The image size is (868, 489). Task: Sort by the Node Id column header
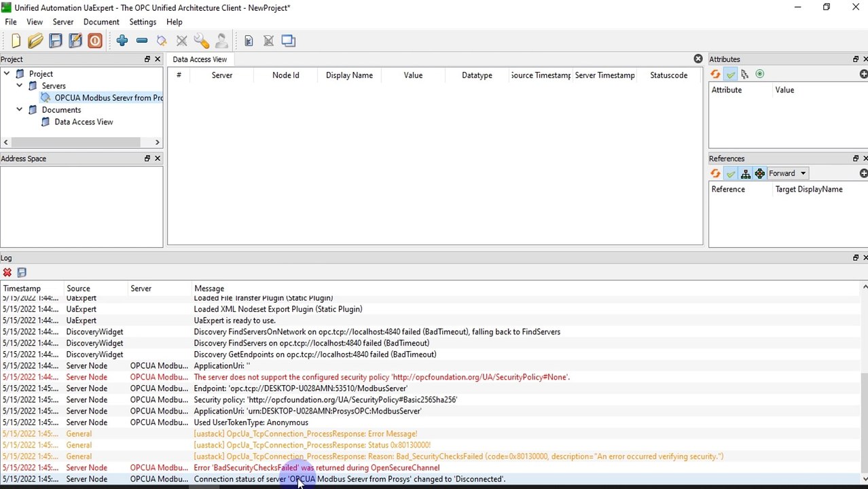tap(285, 75)
